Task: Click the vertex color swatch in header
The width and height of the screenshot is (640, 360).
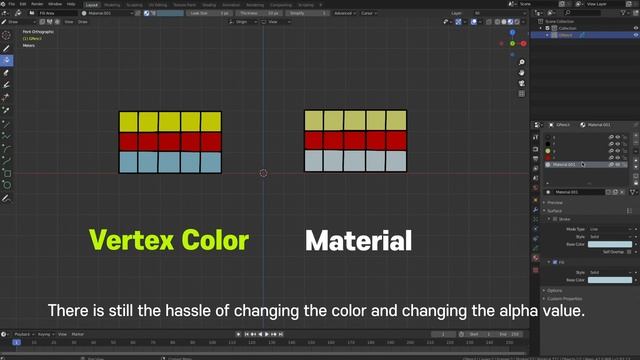Action: [x=170, y=13]
